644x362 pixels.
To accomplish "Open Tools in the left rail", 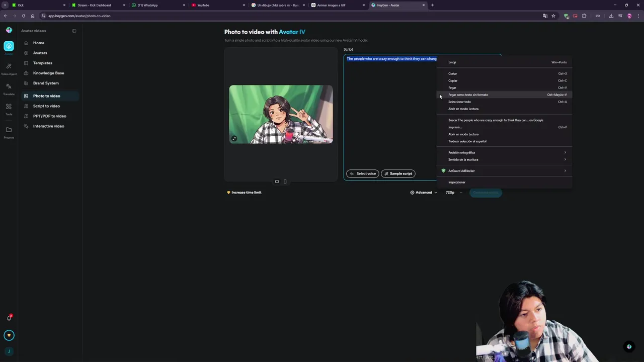I will (x=9, y=109).
